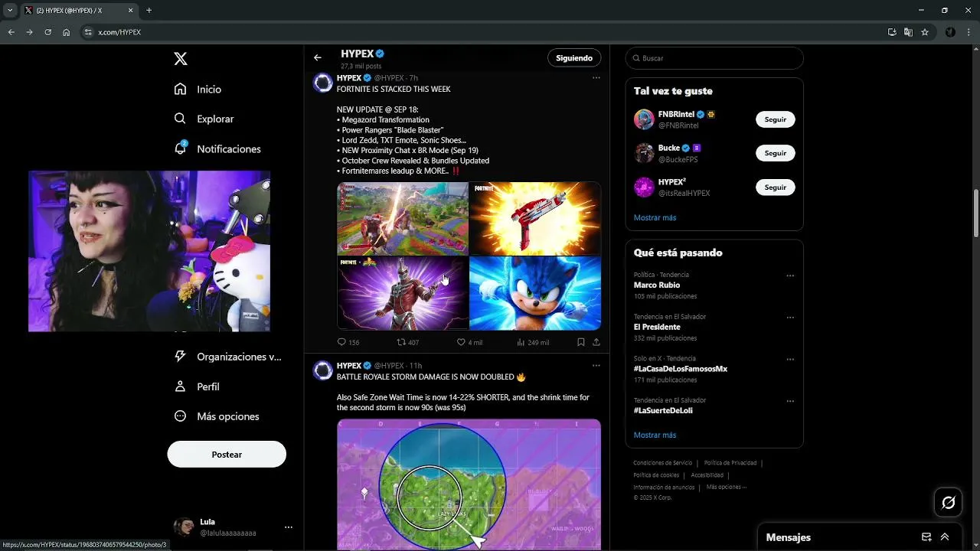Follow Bucke
Screen dimensions: 980x551
[775, 153]
